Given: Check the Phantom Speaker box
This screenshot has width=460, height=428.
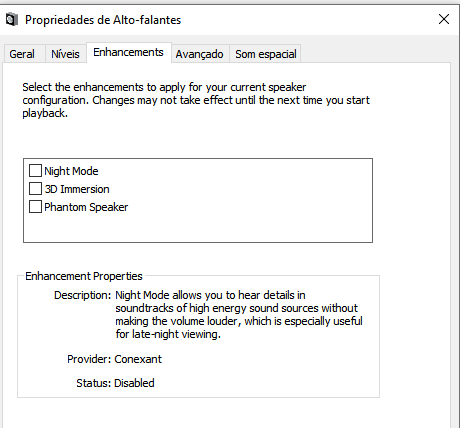Looking at the screenshot, I should [35, 207].
